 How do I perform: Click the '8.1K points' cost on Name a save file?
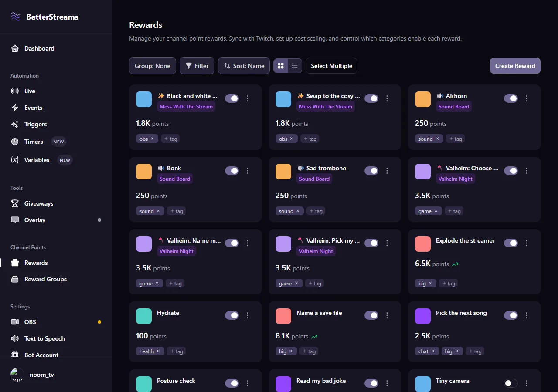click(292, 336)
